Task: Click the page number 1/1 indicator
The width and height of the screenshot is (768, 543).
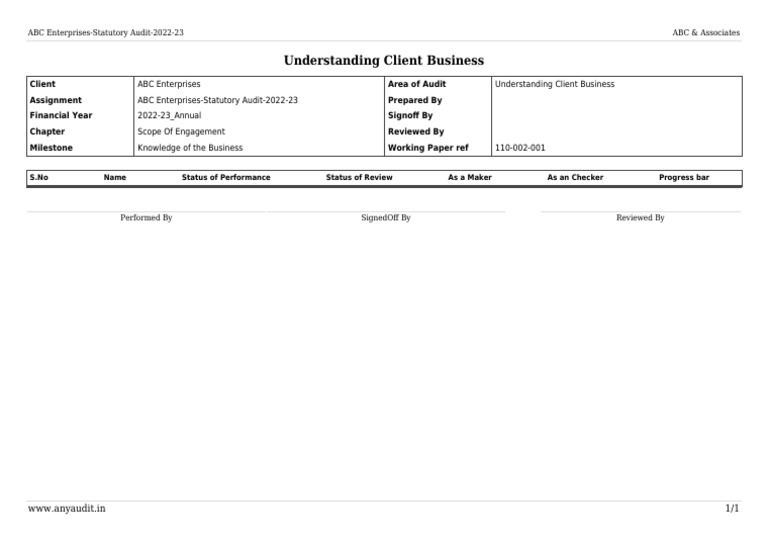Action: (x=732, y=508)
